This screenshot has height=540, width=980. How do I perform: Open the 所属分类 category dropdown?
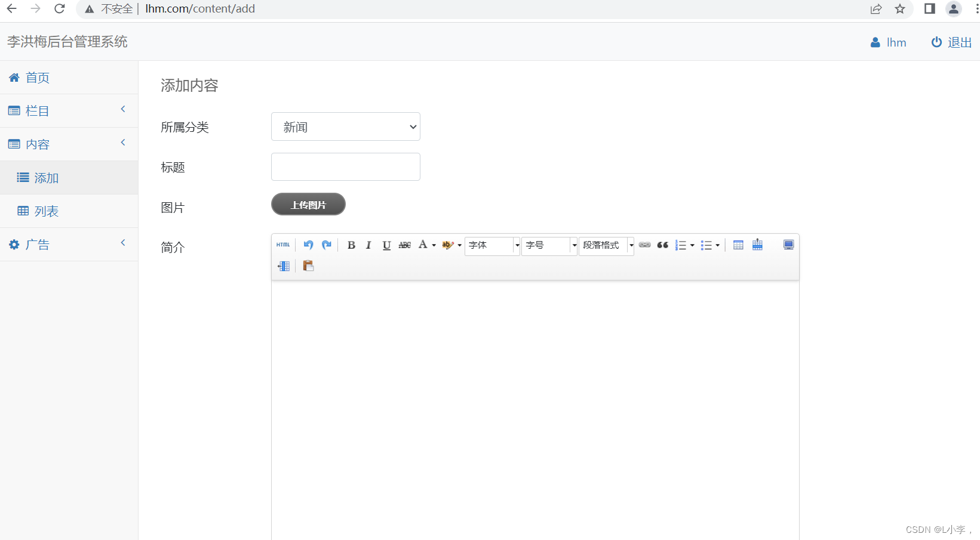pos(345,126)
